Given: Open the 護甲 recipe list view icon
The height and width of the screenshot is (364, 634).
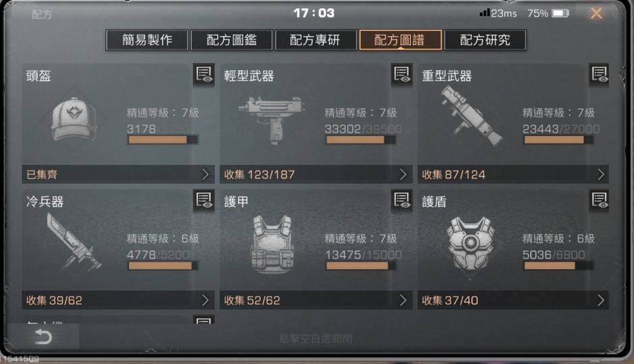Looking at the screenshot, I should pyautogui.click(x=401, y=200).
